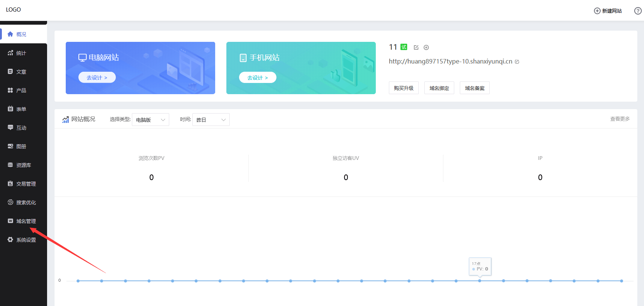This screenshot has width=644, height=306.
Task: Click the 表单 form icon in sidebar
Action: pos(10,109)
